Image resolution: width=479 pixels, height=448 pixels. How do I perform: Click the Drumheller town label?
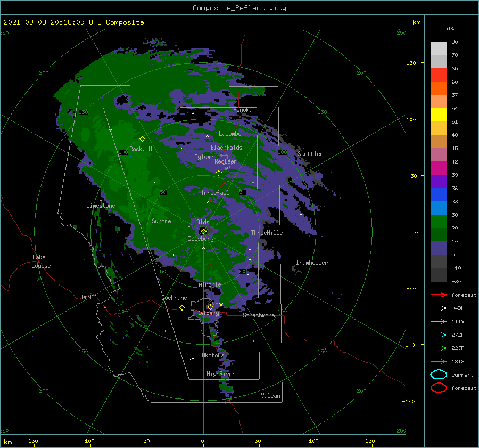point(312,263)
